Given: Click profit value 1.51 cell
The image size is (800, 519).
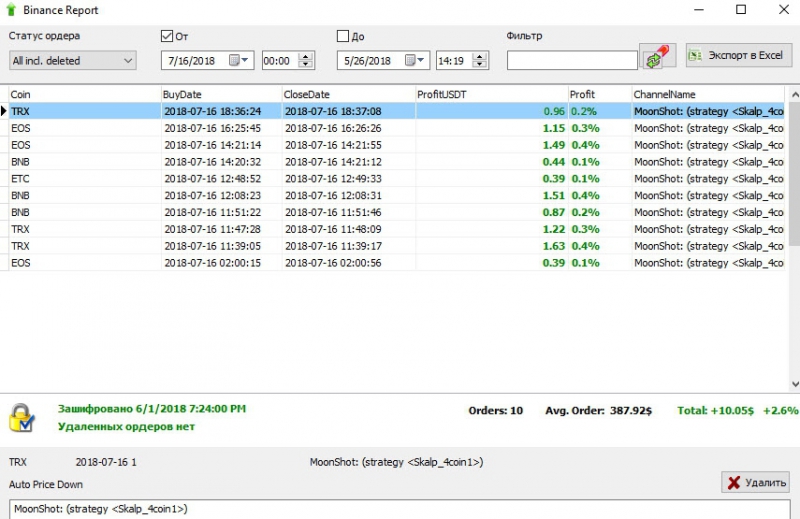Looking at the screenshot, I should (492, 195).
